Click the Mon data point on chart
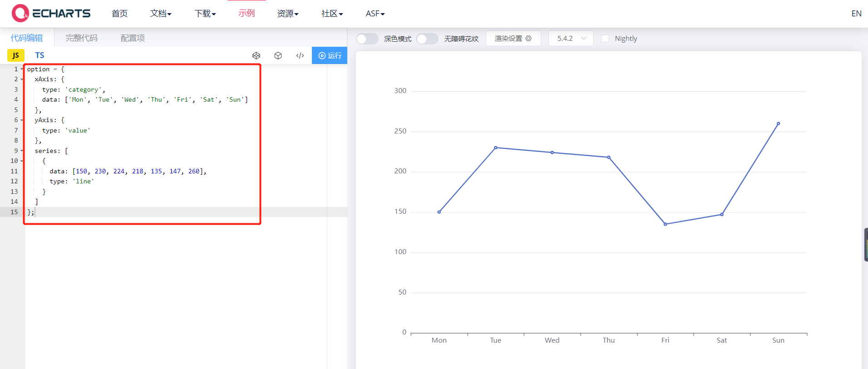The image size is (868, 369). [x=439, y=212]
